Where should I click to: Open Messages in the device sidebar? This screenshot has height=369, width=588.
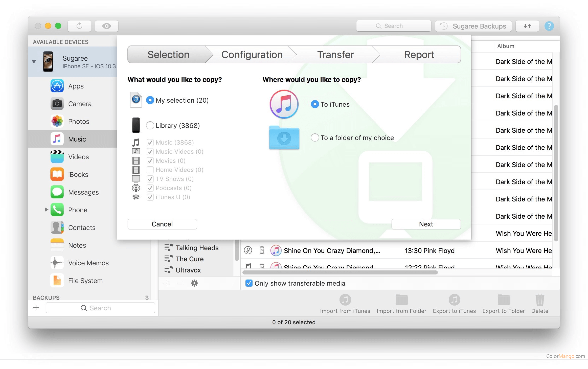[x=83, y=192]
